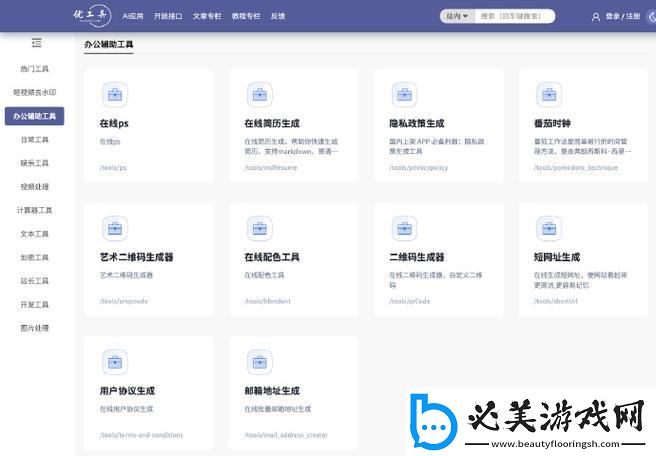This screenshot has height=456, width=656.
Task: Click the 优工具 site logo
Action: tap(90, 15)
